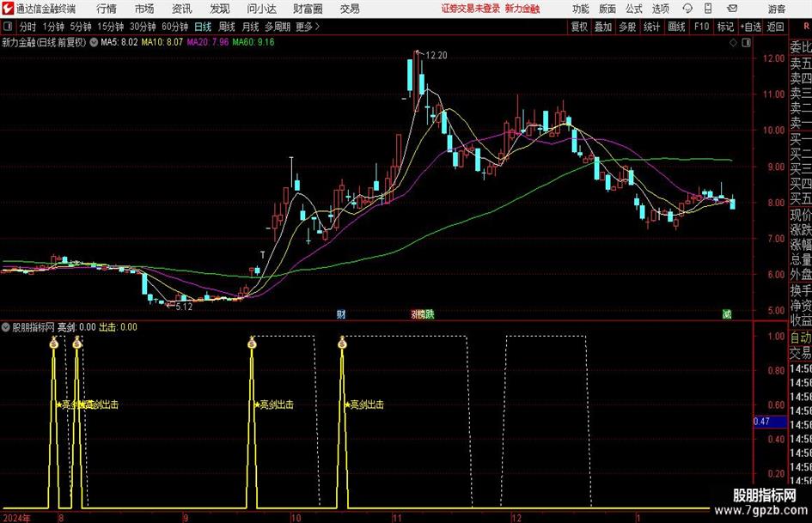This screenshot has width=812, height=523.
Task: Click the 返回 back button
Action: pyautogui.click(x=775, y=27)
